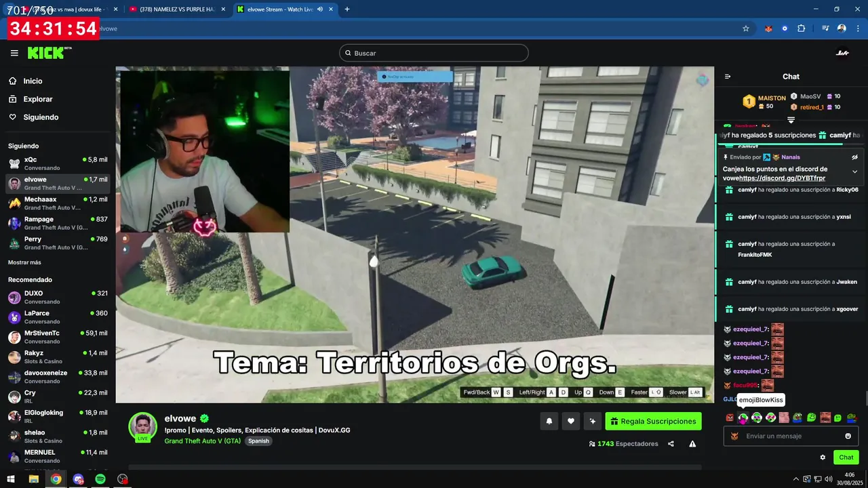Collapse the chat panel arrow icon
Screen dimensions: 868x488
pyautogui.click(x=728, y=77)
